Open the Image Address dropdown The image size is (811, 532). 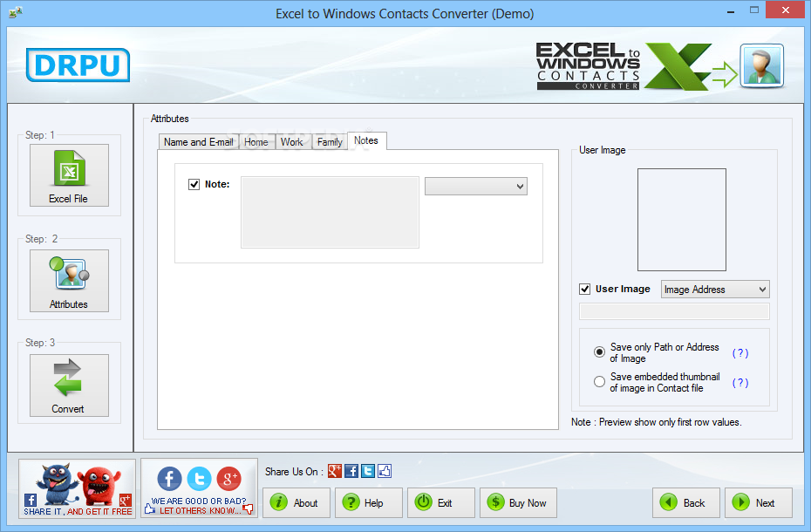point(715,290)
